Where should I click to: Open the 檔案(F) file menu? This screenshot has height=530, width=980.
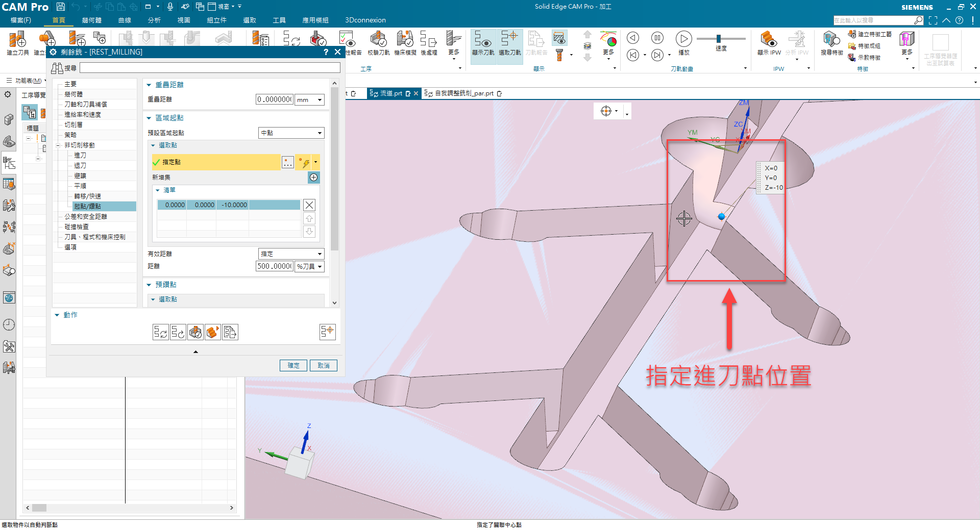[x=20, y=20]
